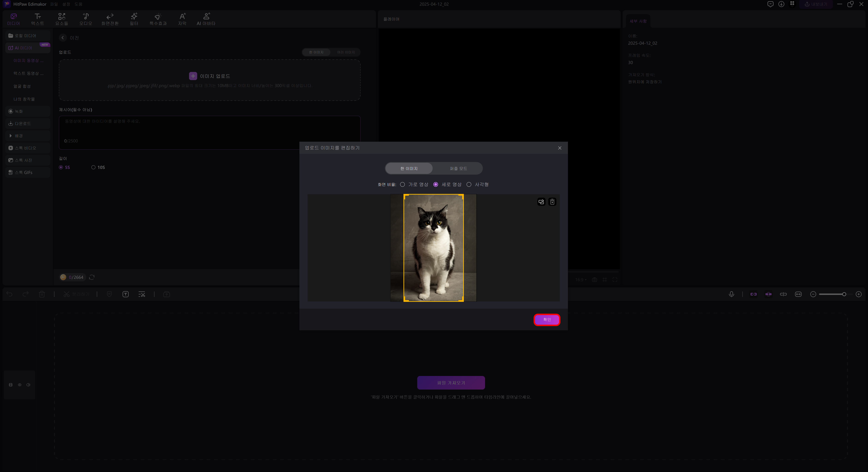Expand the 배경 background section
The image size is (868, 472).
[28, 136]
